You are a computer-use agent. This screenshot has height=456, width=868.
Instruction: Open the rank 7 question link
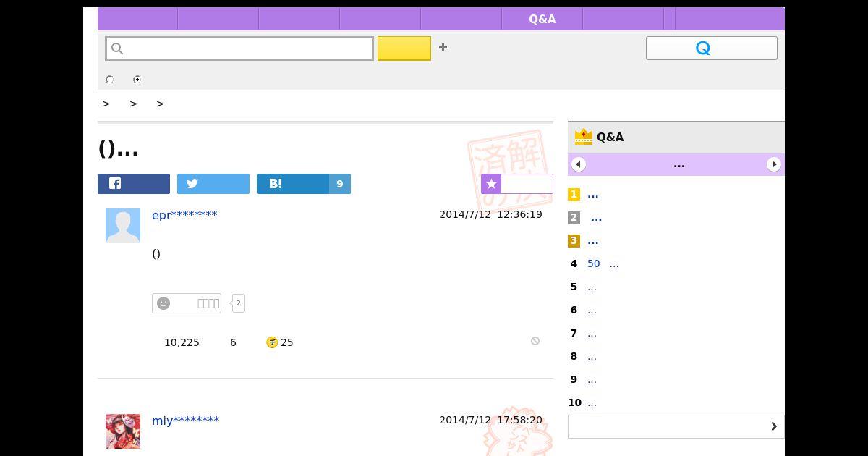(x=592, y=334)
